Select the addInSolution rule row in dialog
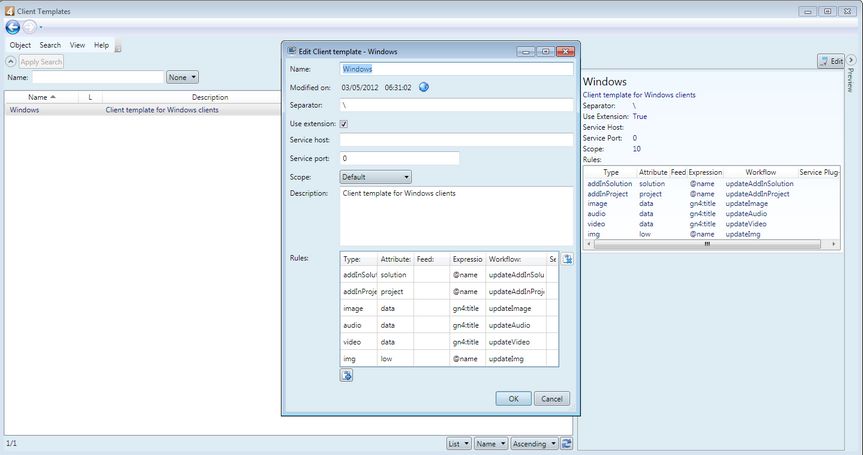 click(x=449, y=275)
